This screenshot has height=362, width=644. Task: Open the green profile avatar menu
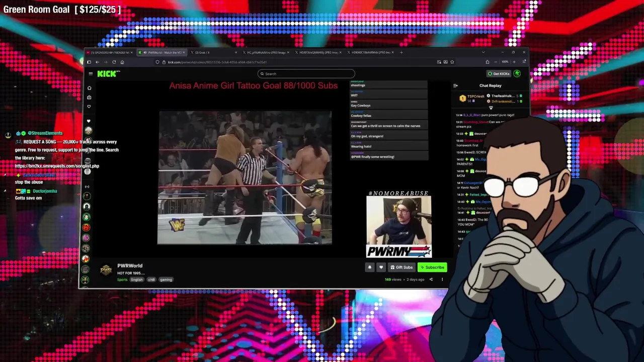point(517,74)
